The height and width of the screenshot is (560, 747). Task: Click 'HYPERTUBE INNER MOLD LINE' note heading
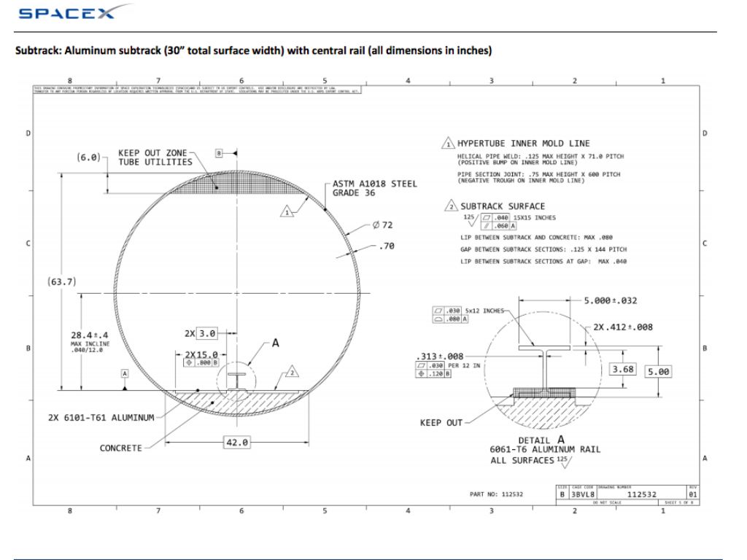click(x=524, y=144)
